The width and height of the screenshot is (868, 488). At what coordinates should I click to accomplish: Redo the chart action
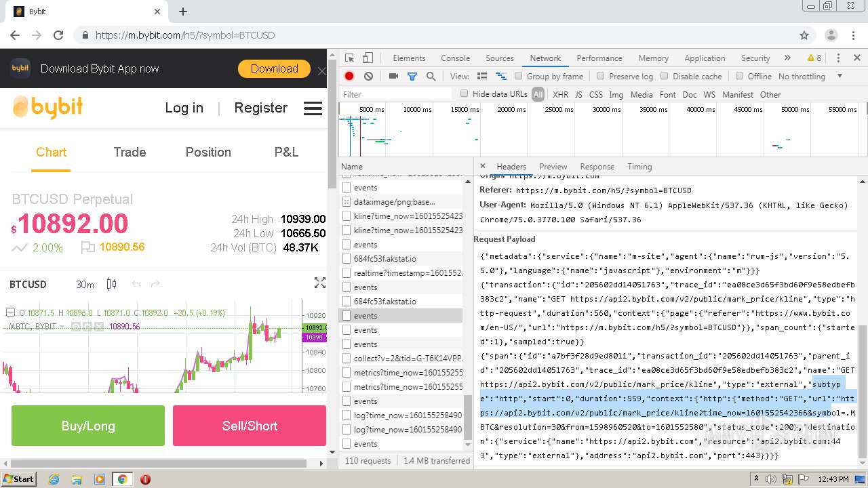155,284
